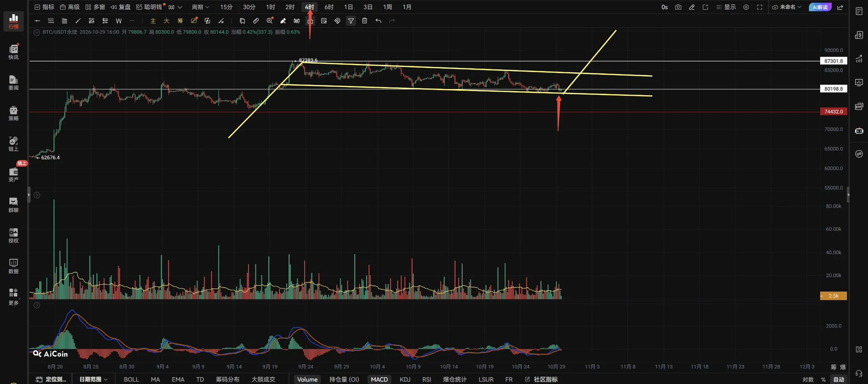Image resolution: width=868 pixels, height=384 pixels.
Task: Click the filter funnel icon in the toolbar
Action: pos(351,20)
